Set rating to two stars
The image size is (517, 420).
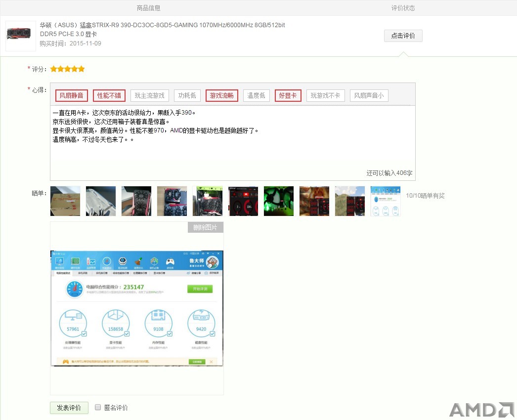point(60,69)
